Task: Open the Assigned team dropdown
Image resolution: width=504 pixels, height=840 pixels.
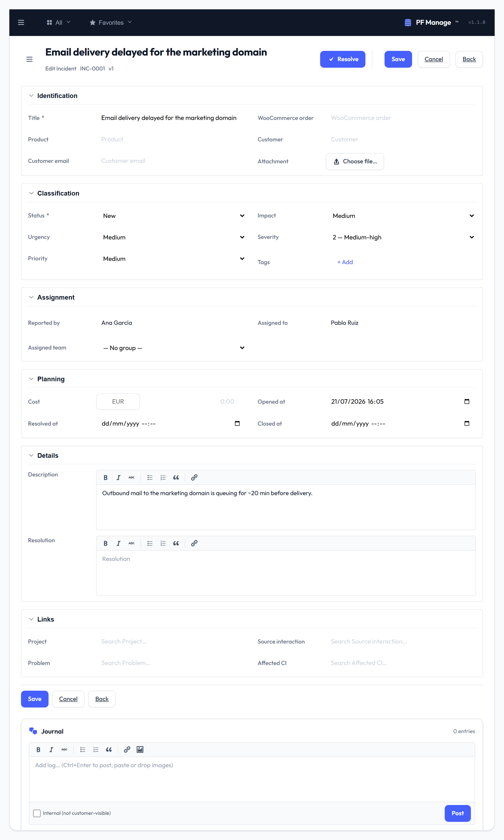Action: (174, 348)
